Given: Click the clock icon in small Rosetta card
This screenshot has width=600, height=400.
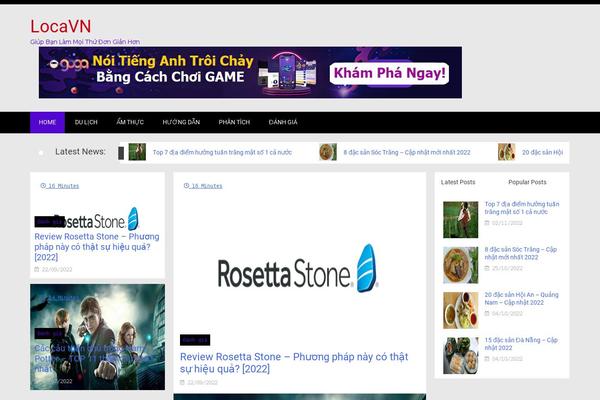Looking at the screenshot, I should [x=43, y=186].
